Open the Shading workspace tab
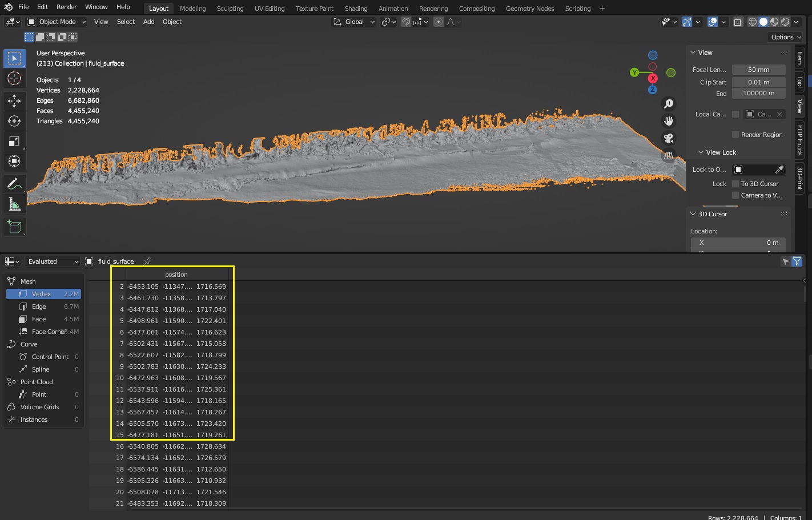This screenshot has height=520, width=812. [356, 9]
